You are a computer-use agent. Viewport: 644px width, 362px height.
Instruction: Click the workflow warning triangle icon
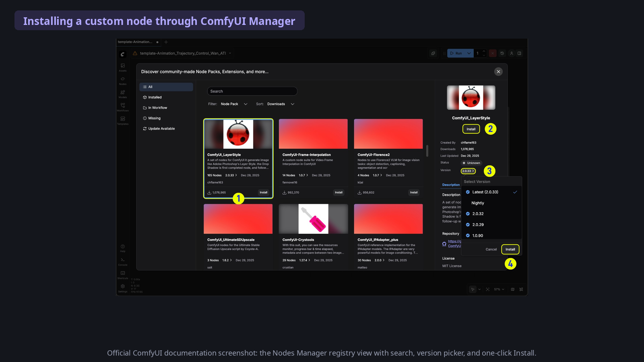point(135,53)
